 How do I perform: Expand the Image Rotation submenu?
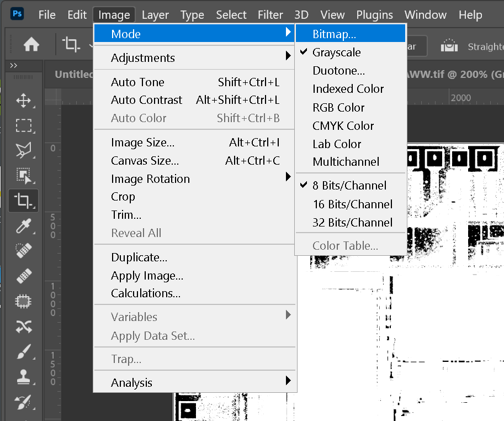coord(194,179)
